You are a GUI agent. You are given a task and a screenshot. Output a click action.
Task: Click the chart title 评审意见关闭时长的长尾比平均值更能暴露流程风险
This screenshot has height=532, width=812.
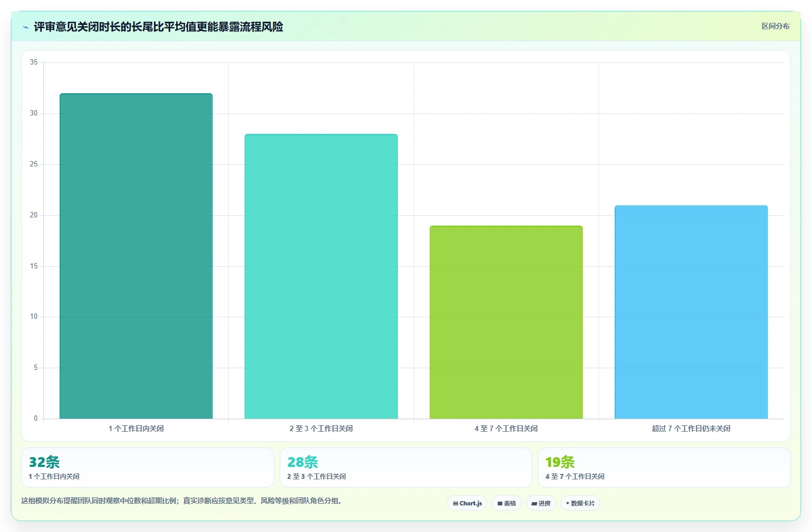click(x=158, y=27)
